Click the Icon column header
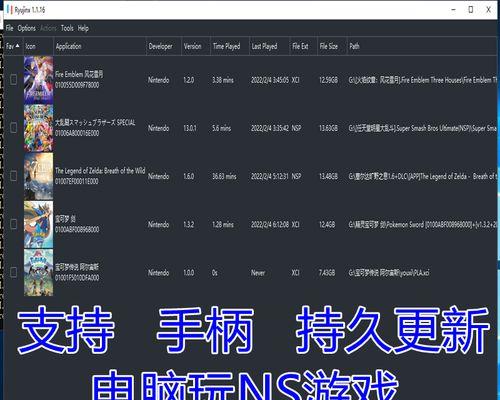This screenshot has width=500, height=400. 38,46
